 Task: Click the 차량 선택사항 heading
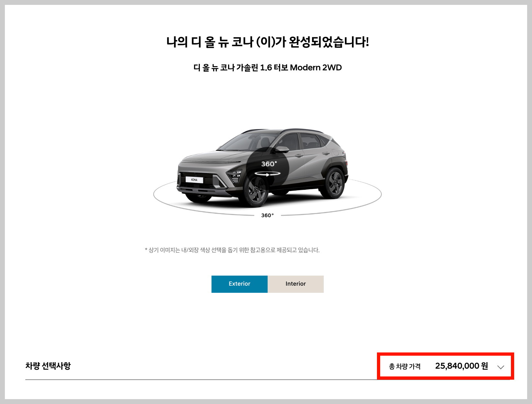click(x=48, y=366)
